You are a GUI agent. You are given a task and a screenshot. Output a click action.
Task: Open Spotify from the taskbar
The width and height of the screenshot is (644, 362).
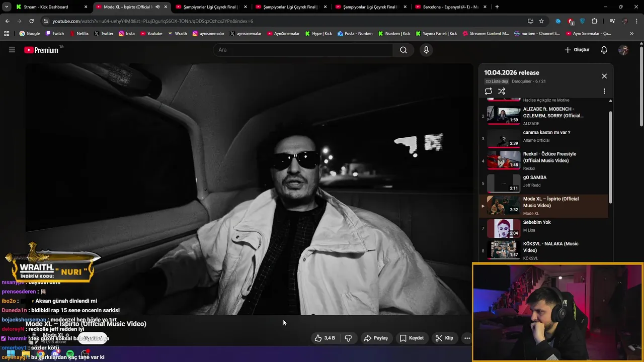pyautogui.click(x=70, y=354)
